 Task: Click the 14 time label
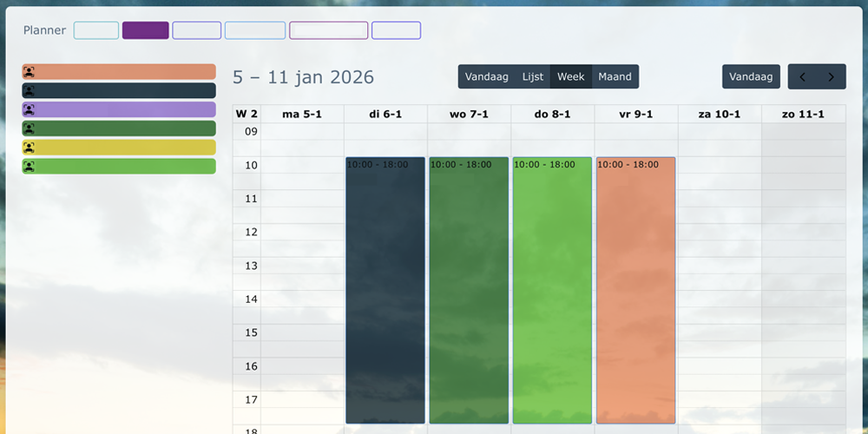click(252, 299)
